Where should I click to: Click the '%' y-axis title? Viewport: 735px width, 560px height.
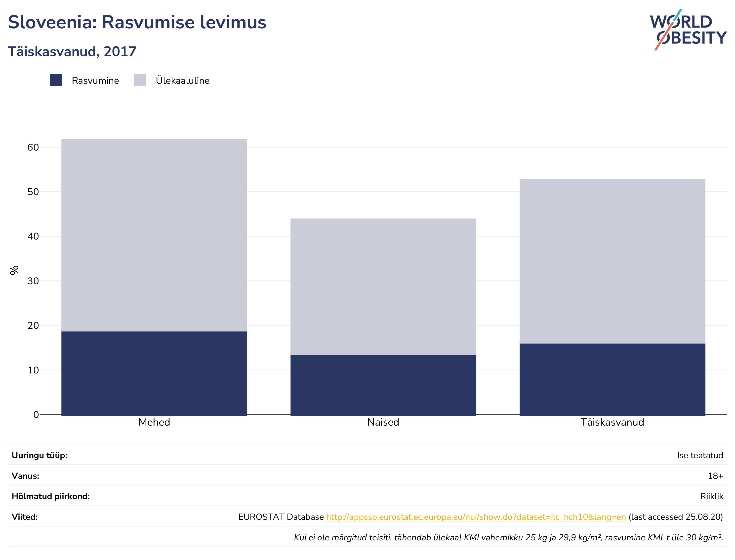coord(14,270)
